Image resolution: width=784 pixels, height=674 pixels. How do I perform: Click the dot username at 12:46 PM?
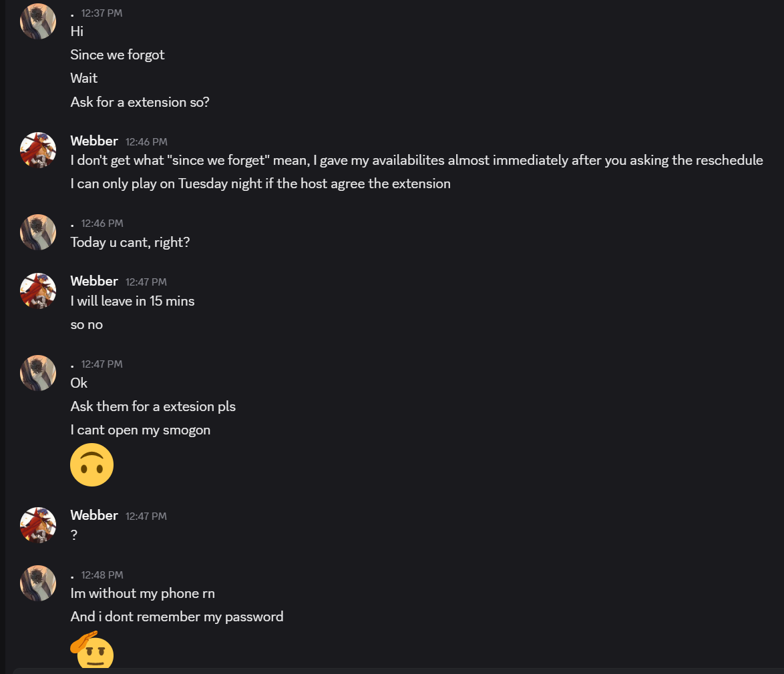tap(73, 224)
